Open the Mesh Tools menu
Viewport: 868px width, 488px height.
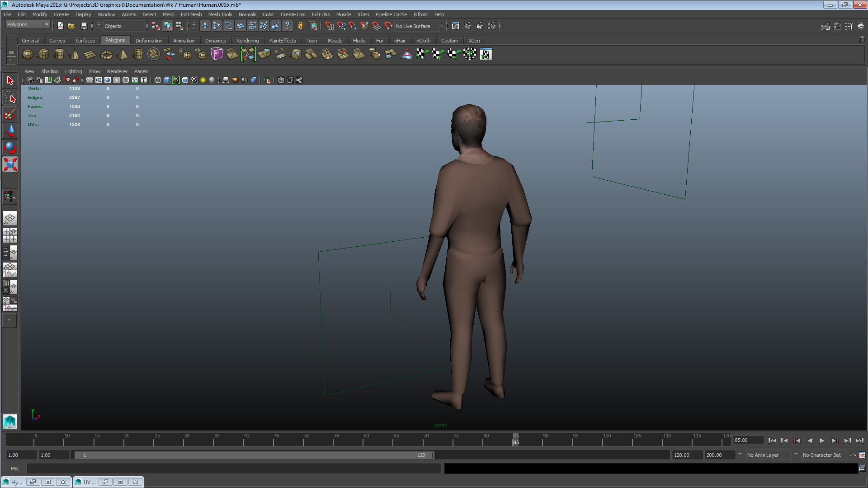pyautogui.click(x=220, y=14)
